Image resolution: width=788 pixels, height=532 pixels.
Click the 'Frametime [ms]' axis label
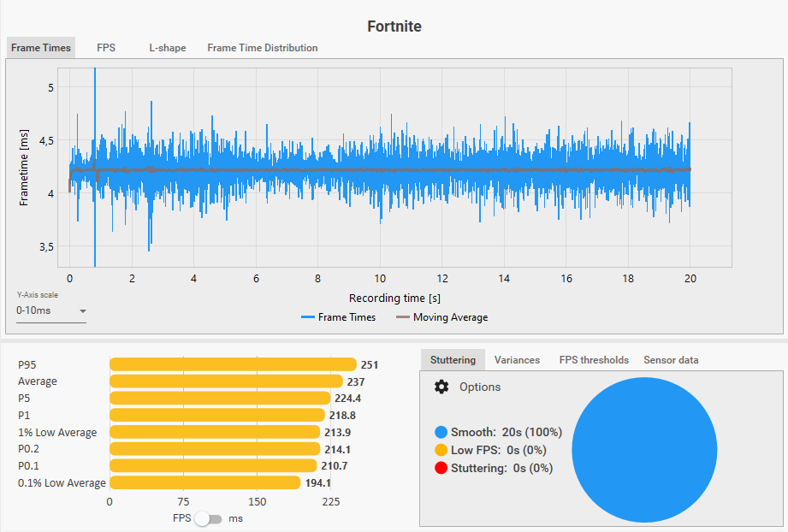pyautogui.click(x=24, y=168)
